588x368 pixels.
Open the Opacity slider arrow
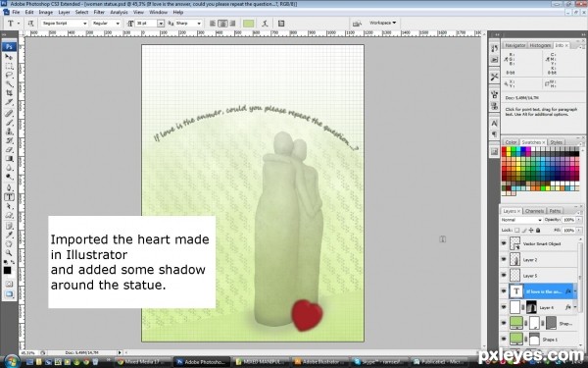coord(579,220)
